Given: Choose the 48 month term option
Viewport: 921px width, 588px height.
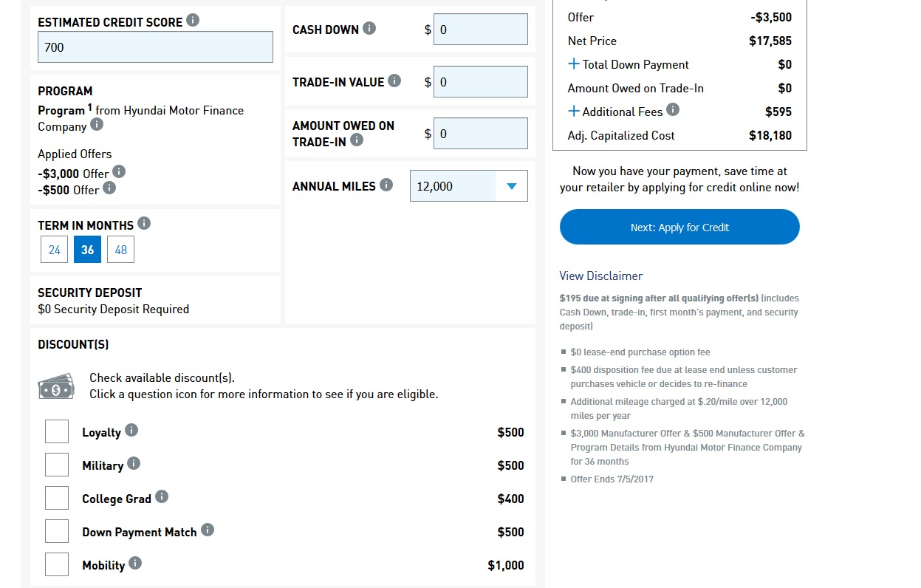Looking at the screenshot, I should (x=121, y=250).
